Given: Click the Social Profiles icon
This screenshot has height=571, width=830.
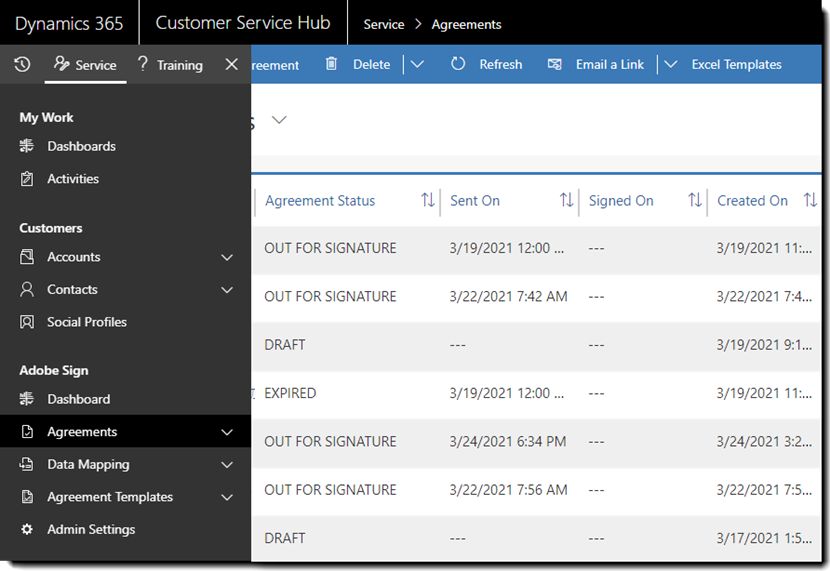Looking at the screenshot, I should click(26, 322).
